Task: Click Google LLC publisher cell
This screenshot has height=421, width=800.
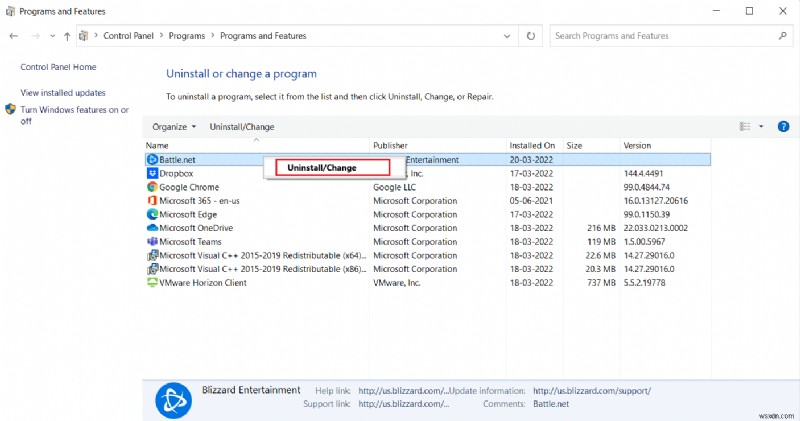Action: tap(394, 187)
